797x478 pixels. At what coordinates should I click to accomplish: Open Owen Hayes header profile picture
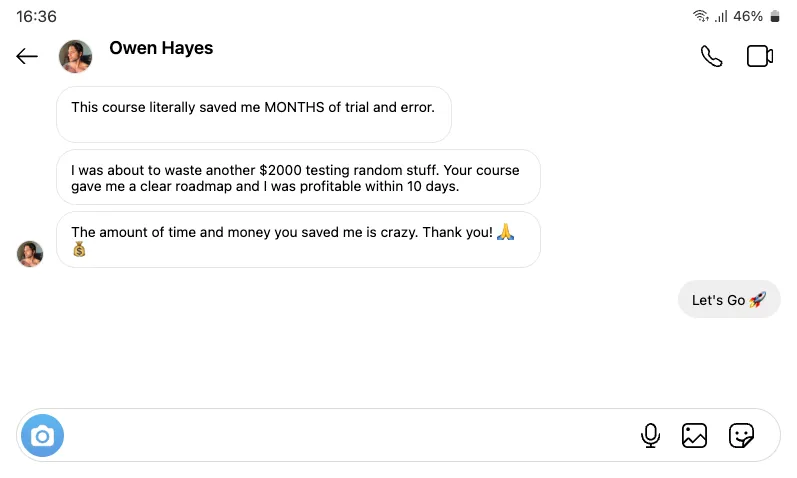(76, 56)
